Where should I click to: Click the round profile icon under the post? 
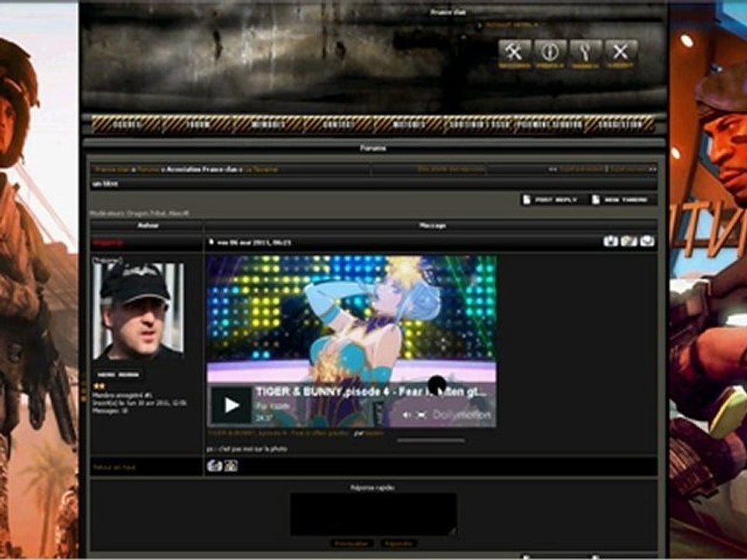tap(215, 466)
